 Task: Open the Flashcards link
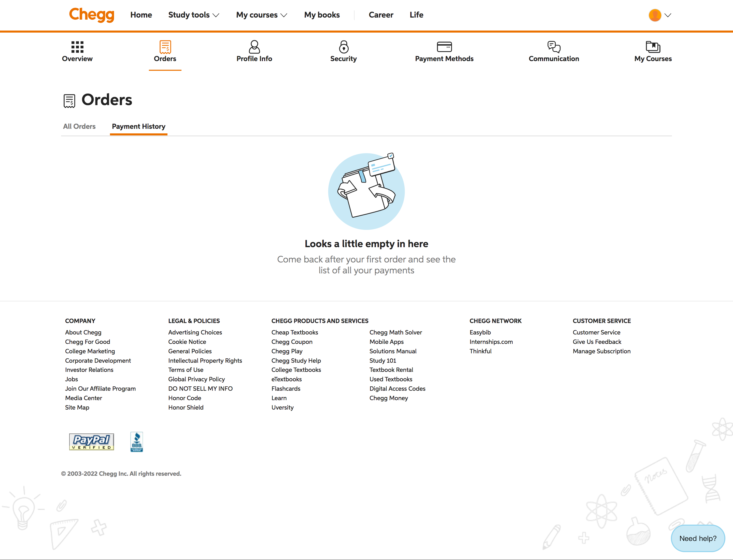click(286, 389)
